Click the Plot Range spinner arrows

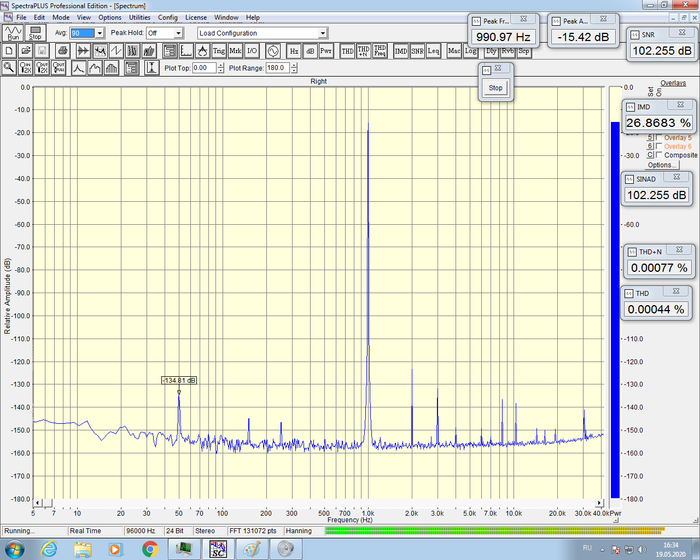pos(293,67)
